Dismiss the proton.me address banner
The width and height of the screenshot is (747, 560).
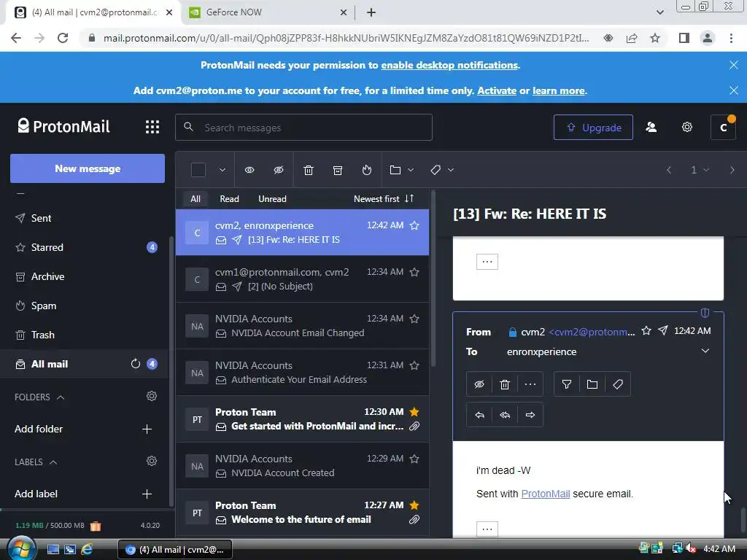(x=734, y=90)
